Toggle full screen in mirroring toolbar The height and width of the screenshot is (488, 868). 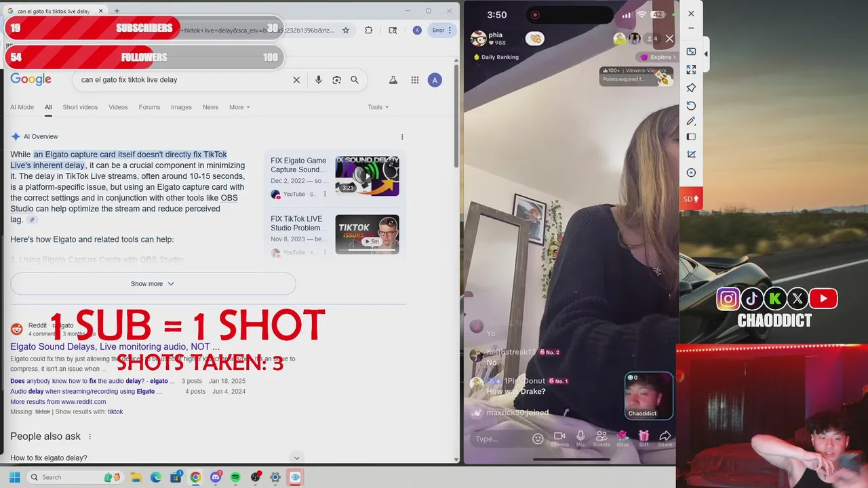click(x=691, y=70)
